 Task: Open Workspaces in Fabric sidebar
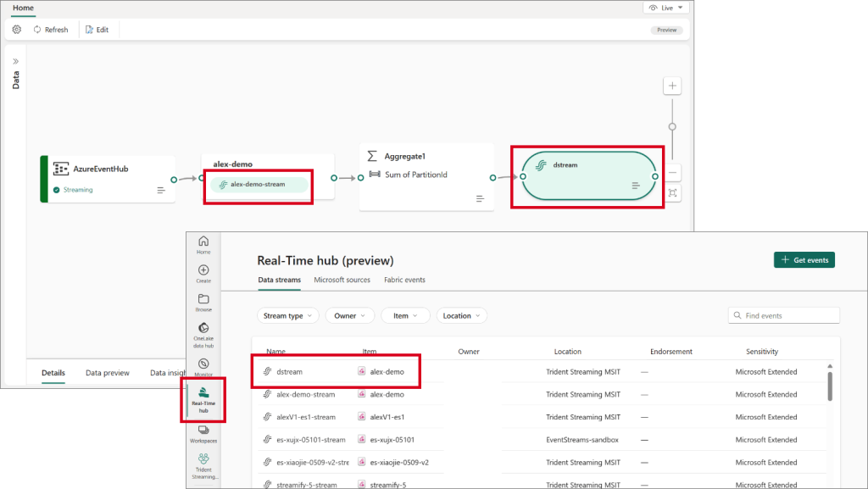click(203, 434)
